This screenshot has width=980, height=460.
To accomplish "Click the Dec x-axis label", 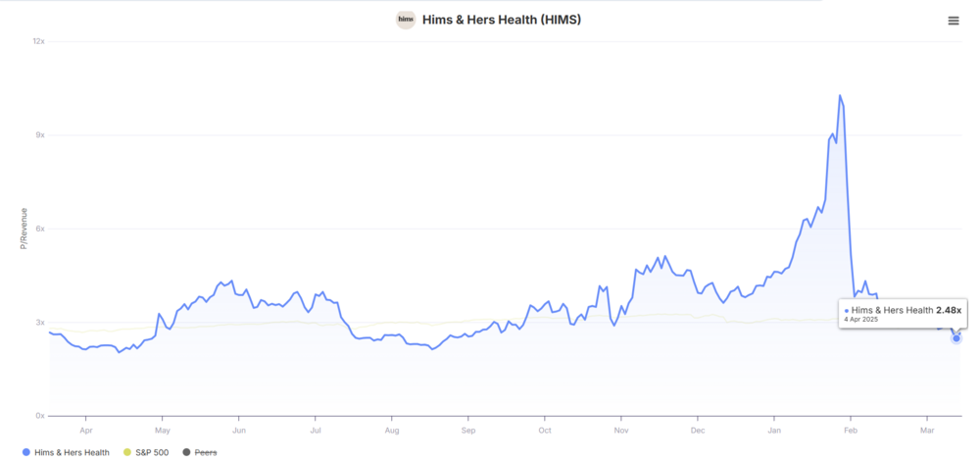I will point(698,432).
